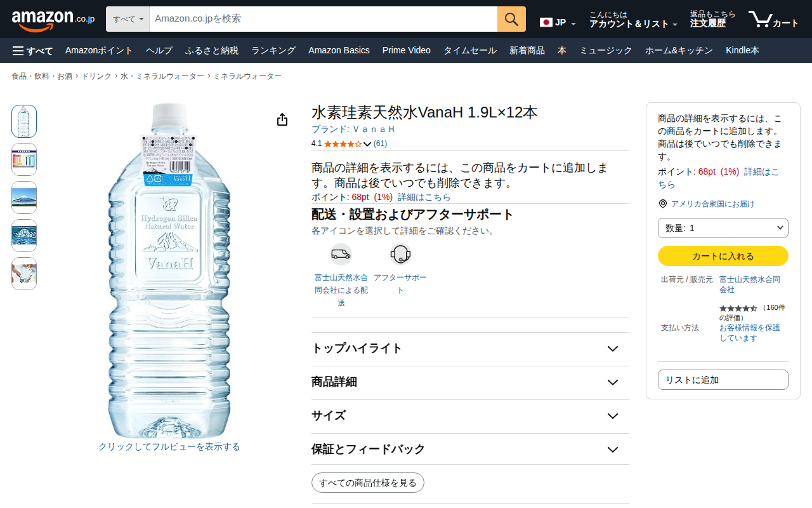Open the hamburger すべて menu

[32, 51]
